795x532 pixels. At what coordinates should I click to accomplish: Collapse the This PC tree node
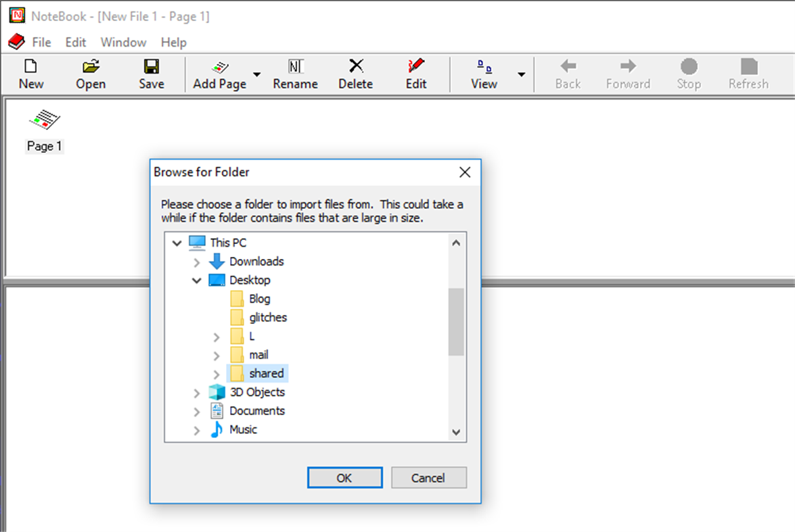pyautogui.click(x=177, y=243)
